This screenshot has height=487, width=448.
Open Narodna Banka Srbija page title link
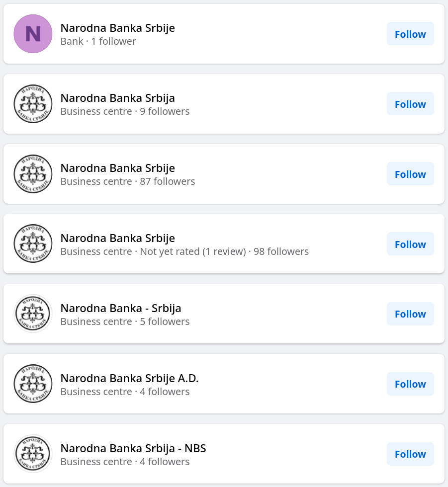pyautogui.click(x=118, y=98)
